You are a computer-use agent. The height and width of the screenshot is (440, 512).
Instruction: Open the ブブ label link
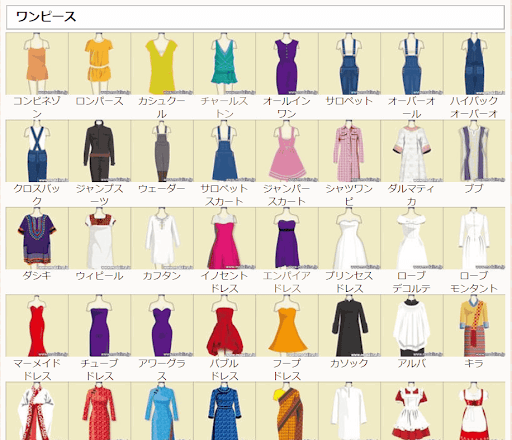[474, 188]
